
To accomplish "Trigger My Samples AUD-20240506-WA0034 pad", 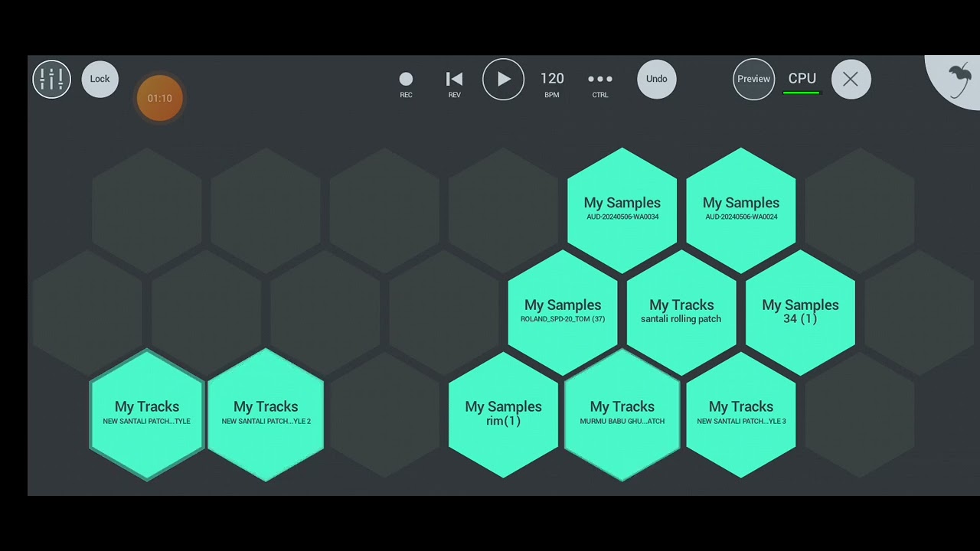I will [x=622, y=210].
